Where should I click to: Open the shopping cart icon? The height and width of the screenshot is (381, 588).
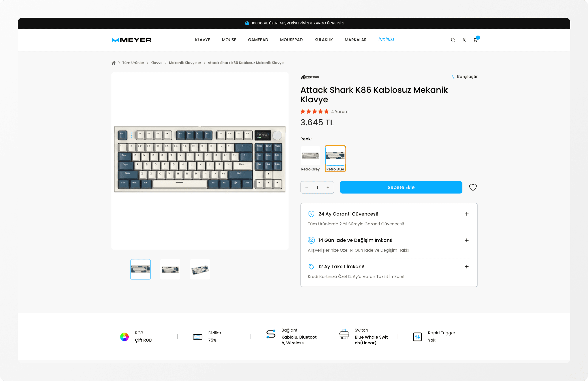pos(475,40)
